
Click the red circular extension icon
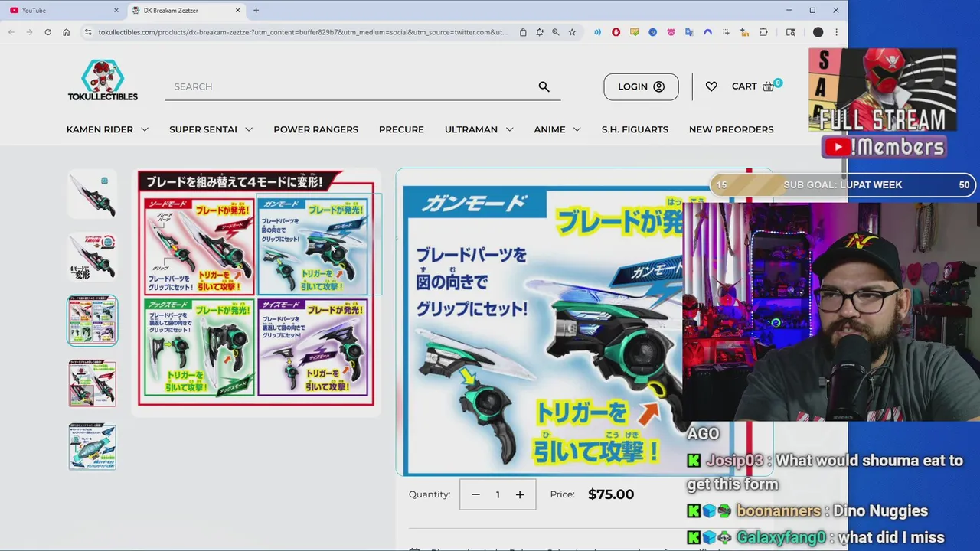click(616, 32)
